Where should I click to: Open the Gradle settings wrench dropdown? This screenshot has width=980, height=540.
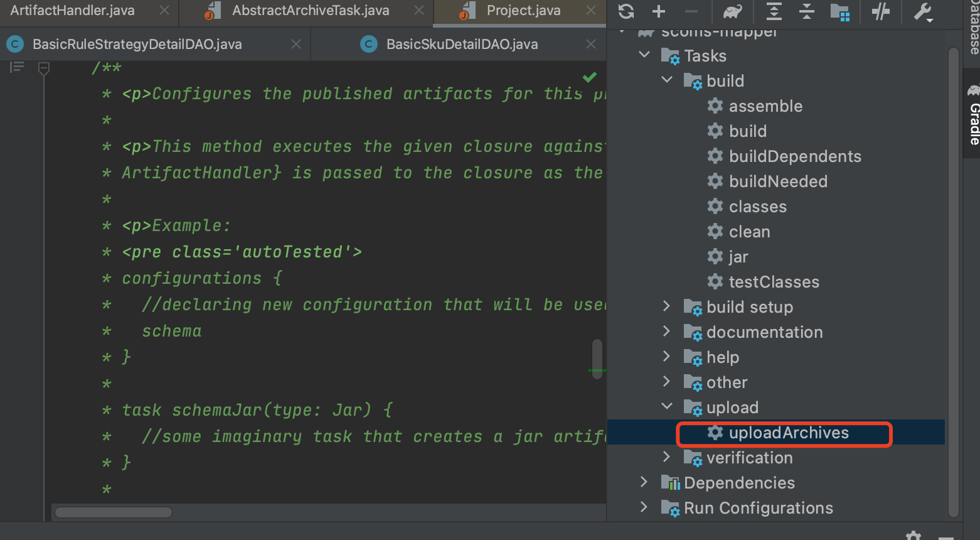click(x=923, y=11)
